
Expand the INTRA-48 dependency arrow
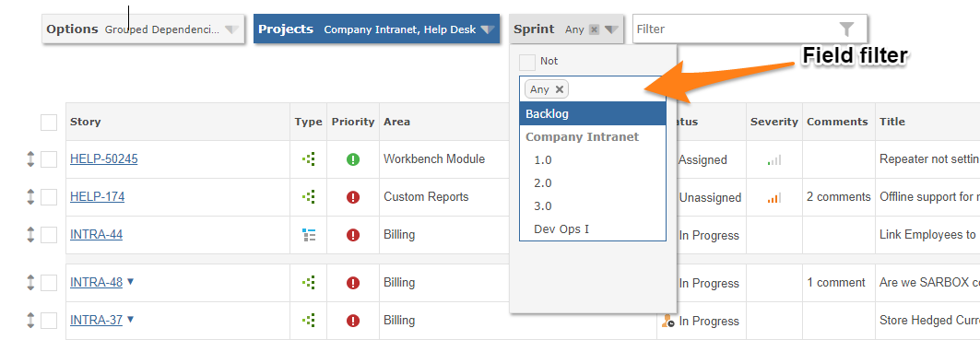pos(130,282)
